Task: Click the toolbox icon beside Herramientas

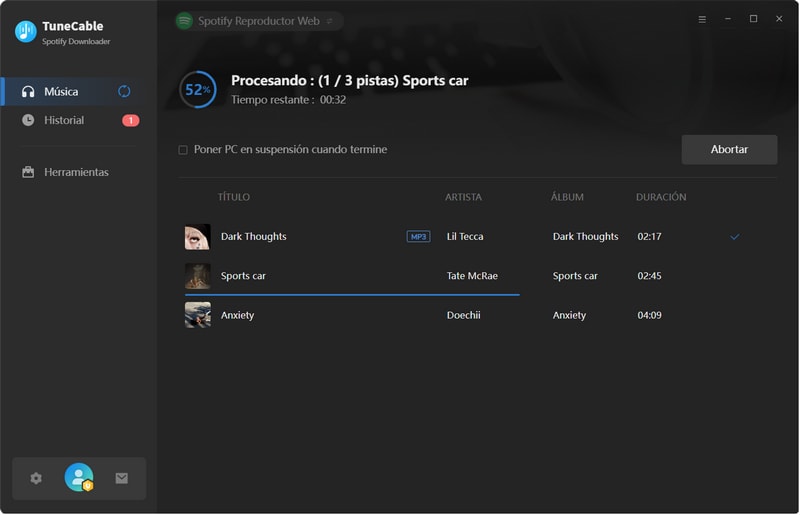Action: click(x=28, y=172)
